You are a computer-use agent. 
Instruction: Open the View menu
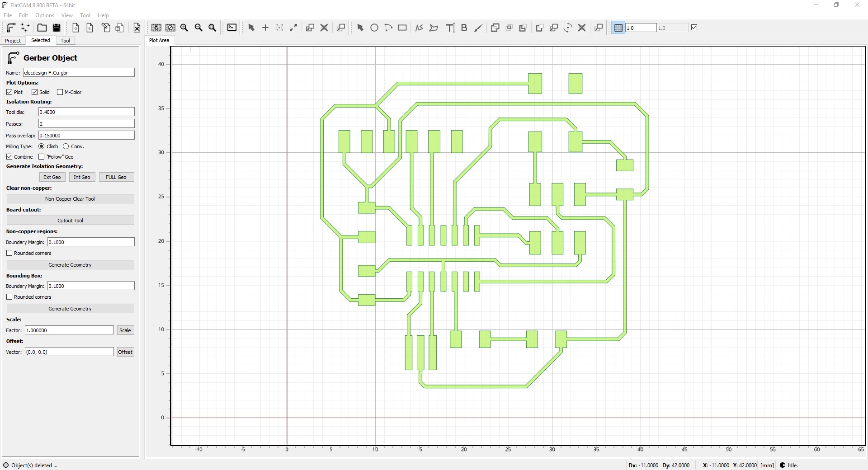(67, 15)
